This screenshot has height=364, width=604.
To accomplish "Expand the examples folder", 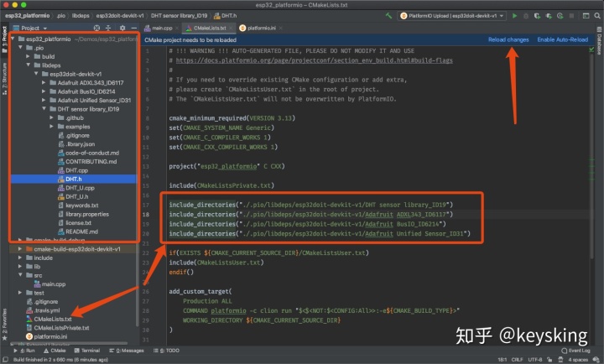I will [52, 127].
